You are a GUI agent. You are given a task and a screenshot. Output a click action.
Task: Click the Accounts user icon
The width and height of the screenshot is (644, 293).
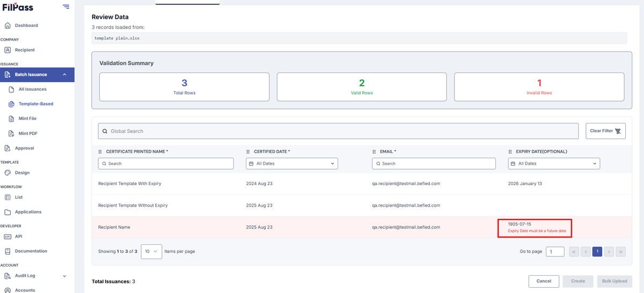click(x=8, y=290)
